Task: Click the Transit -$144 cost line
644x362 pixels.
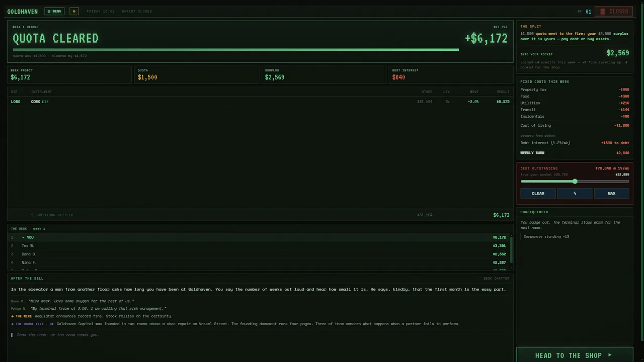Action: click(575, 110)
